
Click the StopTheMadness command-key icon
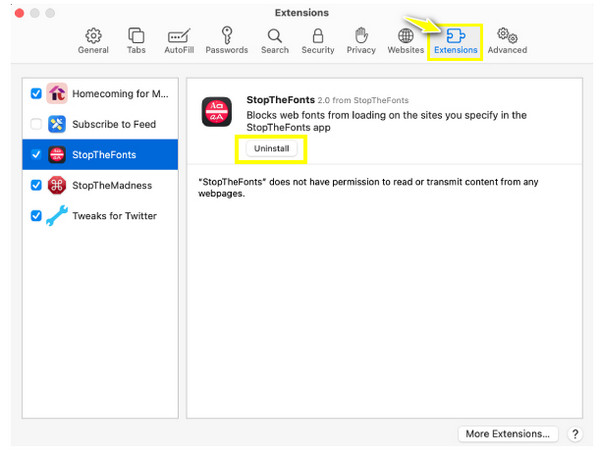pyautogui.click(x=57, y=185)
